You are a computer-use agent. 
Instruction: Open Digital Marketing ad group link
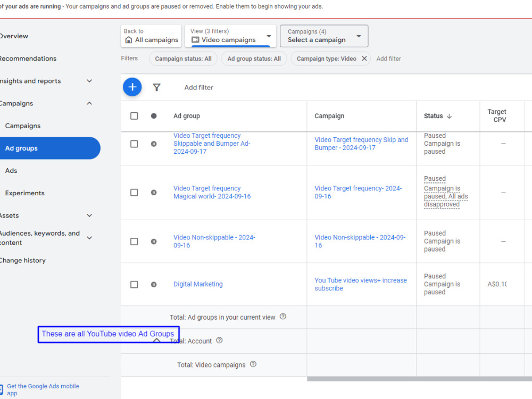coord(198,284)
